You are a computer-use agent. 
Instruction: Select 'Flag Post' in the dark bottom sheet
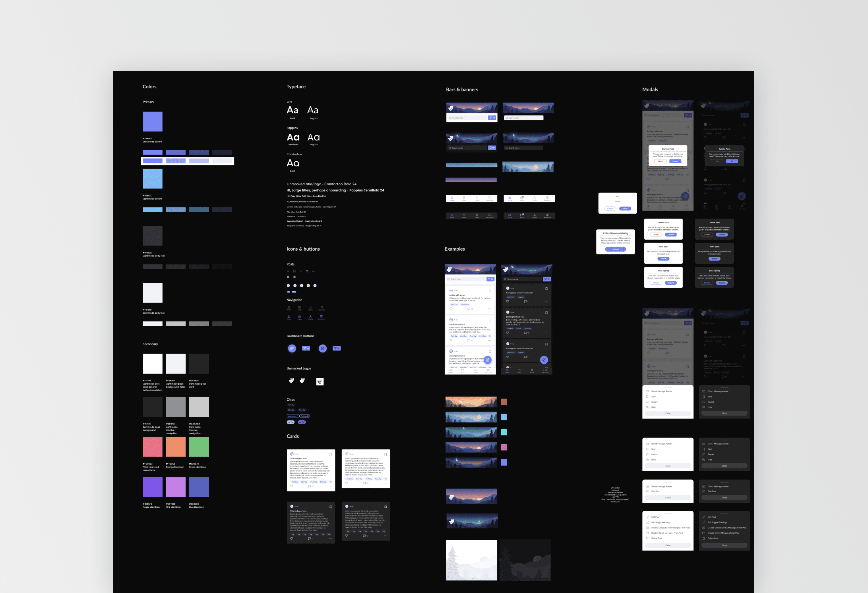point(712,491)
